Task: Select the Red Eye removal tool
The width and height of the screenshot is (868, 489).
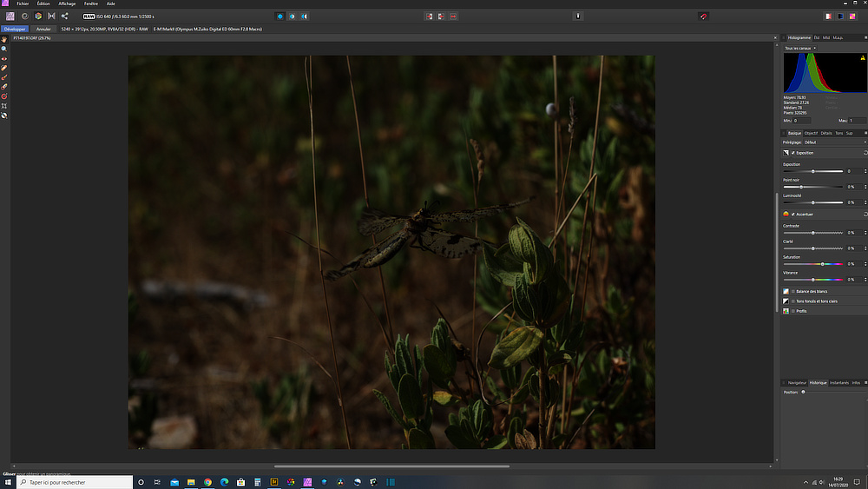Action: pos(3,58)
